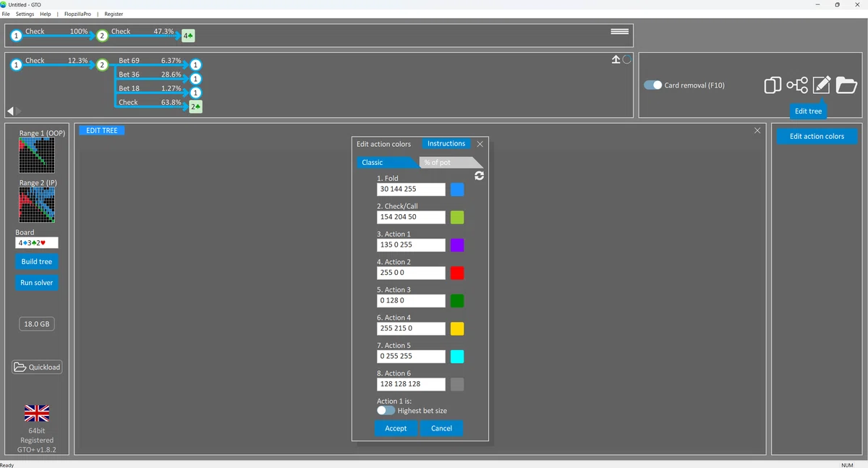Click the Fold RGB value field
This screenshot has width=868, height=468.
(411, 190)
